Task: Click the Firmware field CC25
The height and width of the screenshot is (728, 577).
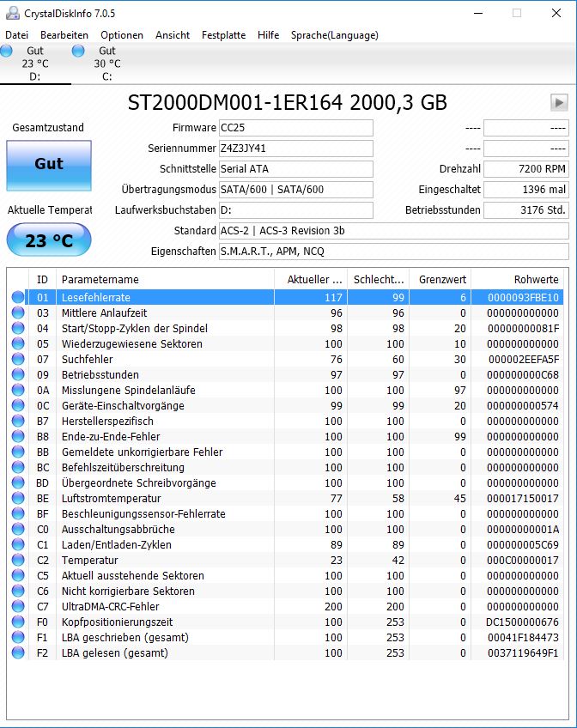Action: [295, 128]
